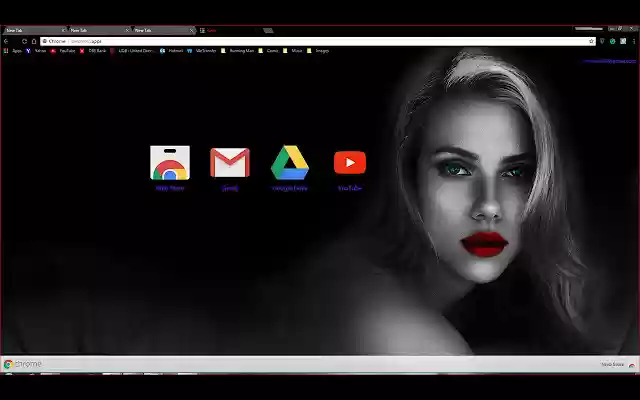Open the shield extension icon
This screenshot has width=640, height=400.
point(602,41)
